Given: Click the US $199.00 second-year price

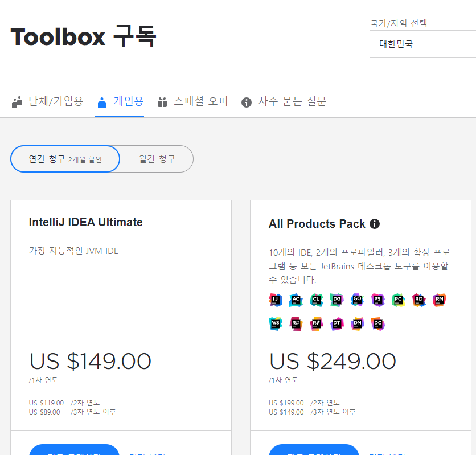Looking at the screenshot, I should coord(286,403).
